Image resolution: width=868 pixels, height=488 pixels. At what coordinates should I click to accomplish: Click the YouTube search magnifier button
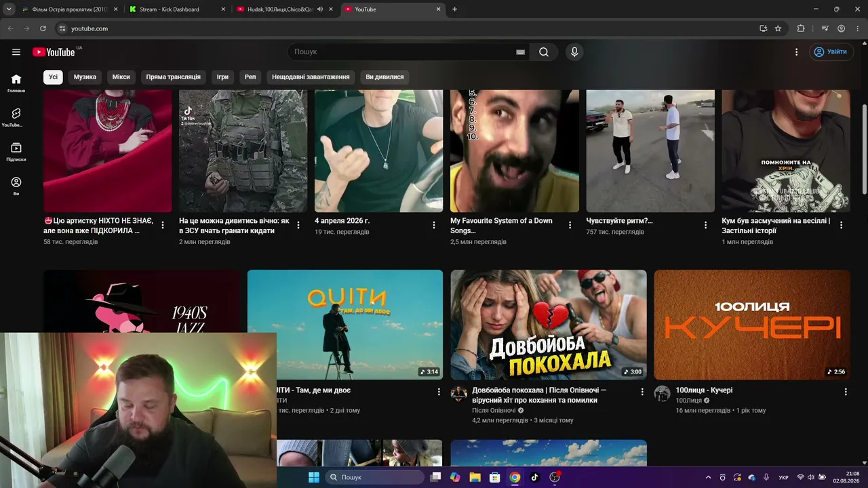[x=544, y=52]
